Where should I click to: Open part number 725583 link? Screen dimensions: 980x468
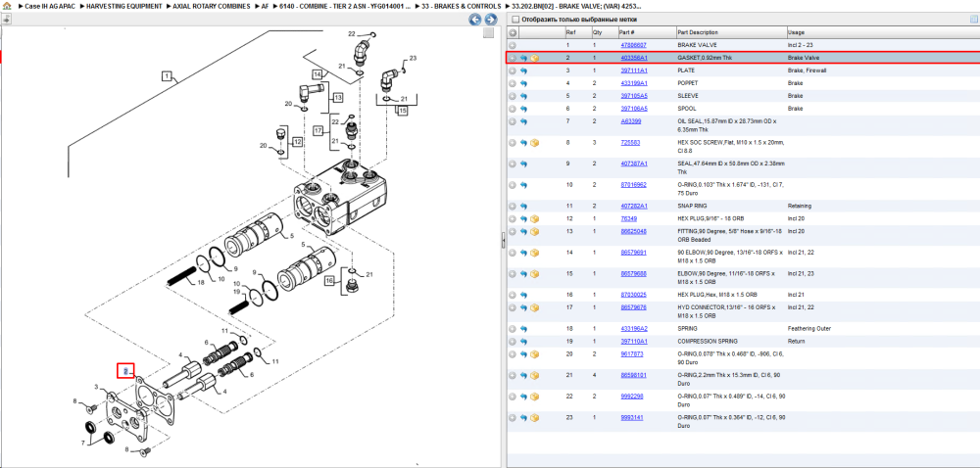[x=630, y=143]
